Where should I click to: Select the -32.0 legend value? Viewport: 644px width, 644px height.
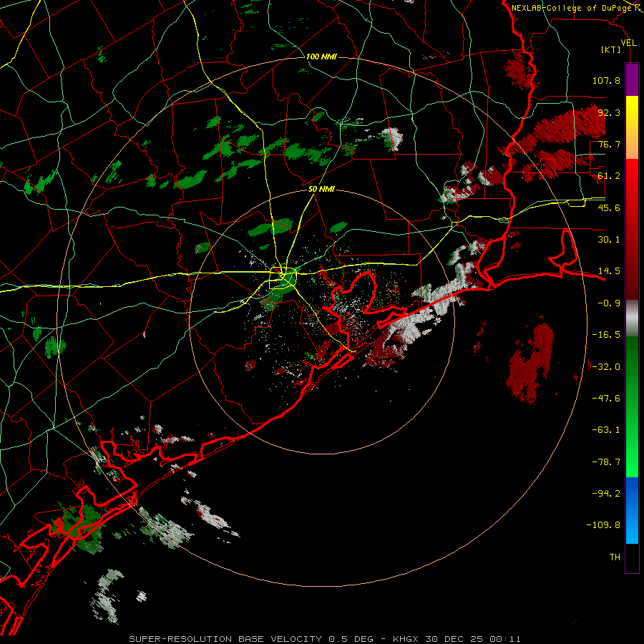606,367
